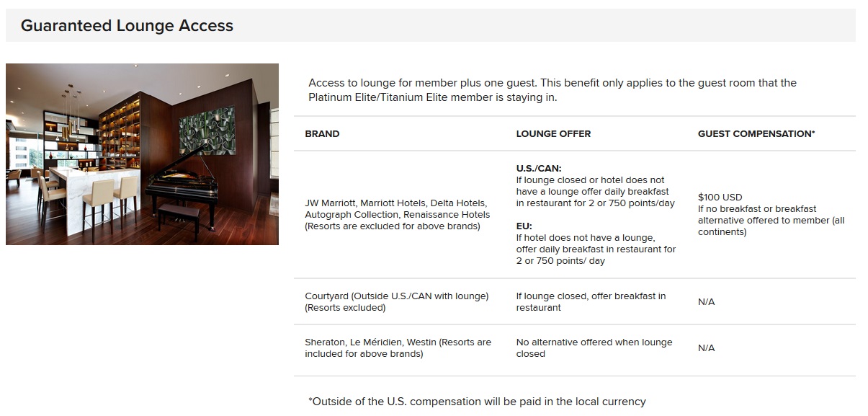Click the Sheraton, Le Méridien, Westin cell
The width and height of the screenshot is (868, 416).
pyautogui.click(x=398, y=348)
